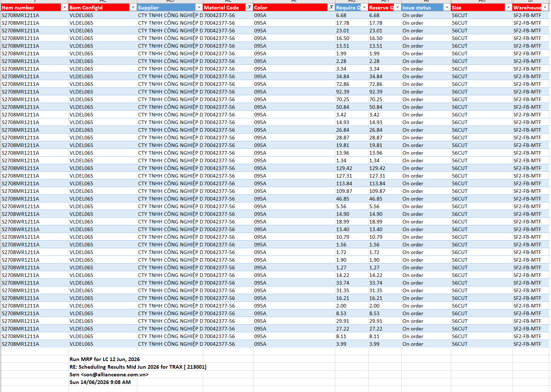The image size is (551, 392).
Task: Select the Require Q cell showing 46.85
Action: (351, 199)
